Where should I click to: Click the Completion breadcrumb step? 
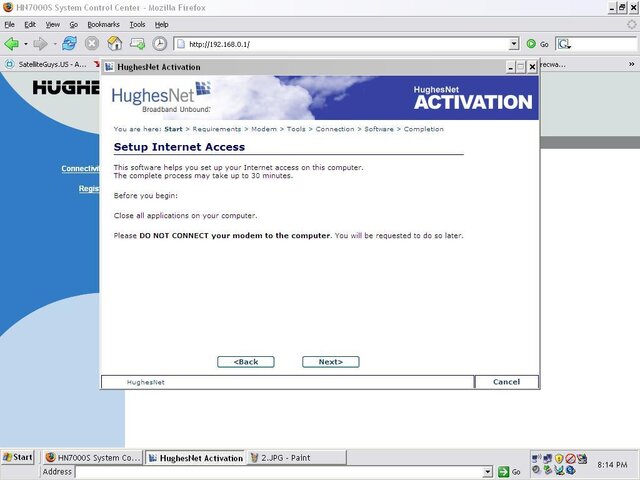click(x=423, y=129)
